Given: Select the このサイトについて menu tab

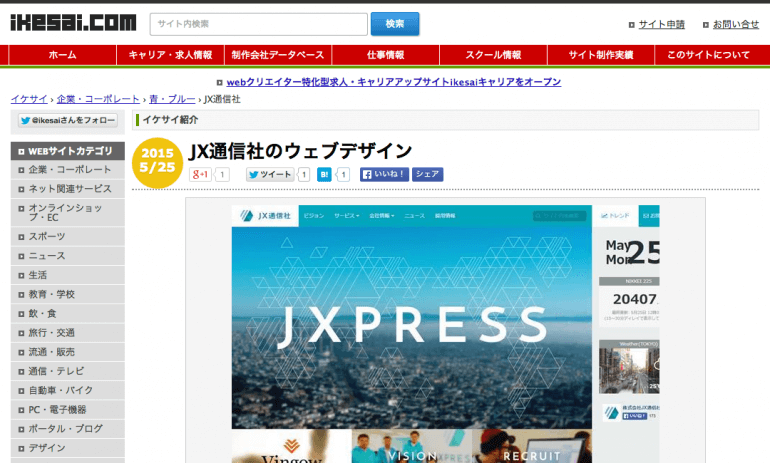Looking at the screenshot, I should tap(708, 55).
